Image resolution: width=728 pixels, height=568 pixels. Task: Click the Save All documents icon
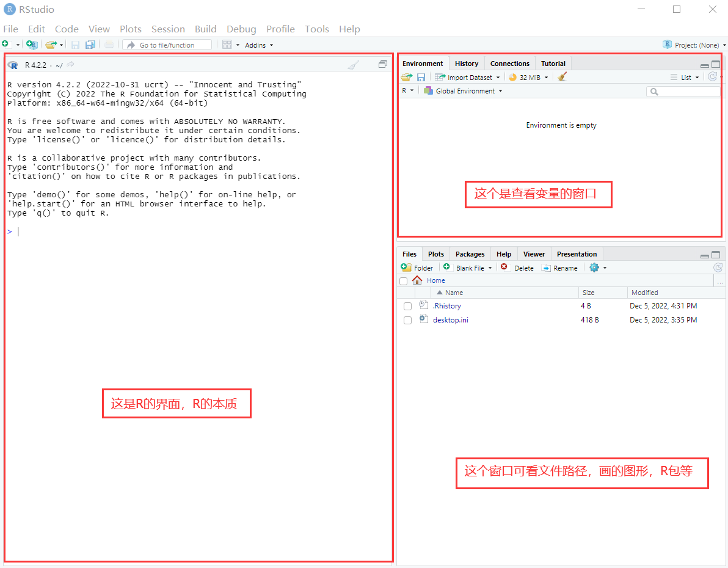point(90,45)
